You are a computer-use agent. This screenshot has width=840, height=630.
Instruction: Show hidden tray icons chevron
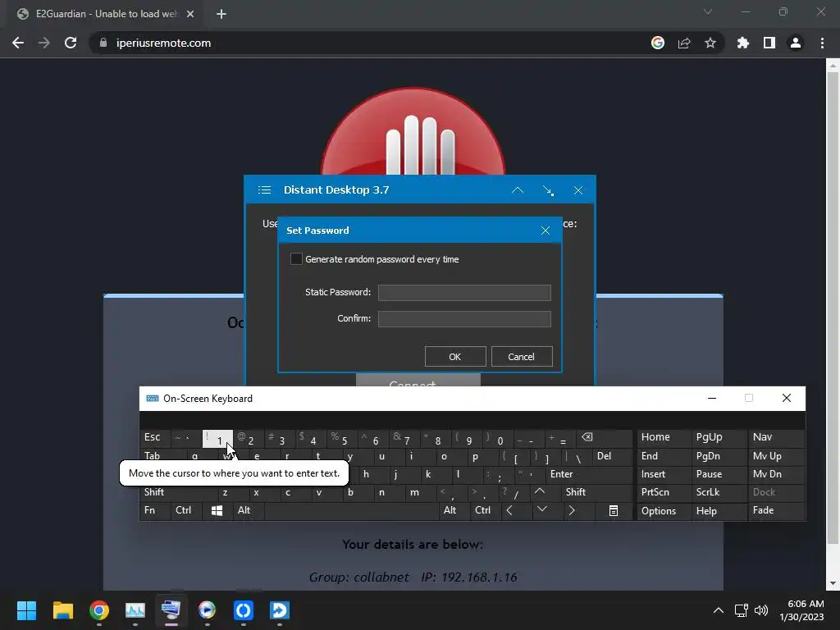click(x=719, y=610)
